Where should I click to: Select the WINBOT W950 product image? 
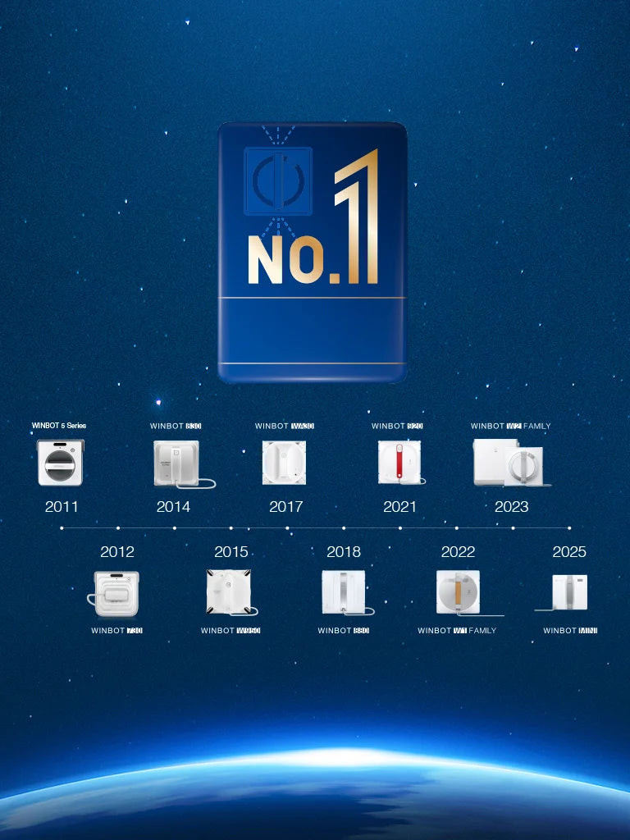[230, 592]
